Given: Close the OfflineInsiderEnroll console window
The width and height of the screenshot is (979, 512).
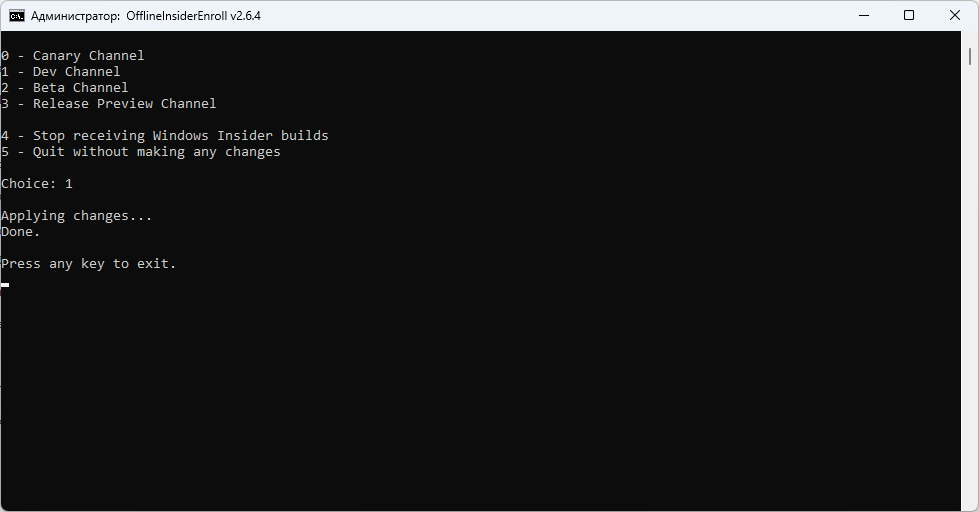Looking at the screenshot, I should 955,16.
